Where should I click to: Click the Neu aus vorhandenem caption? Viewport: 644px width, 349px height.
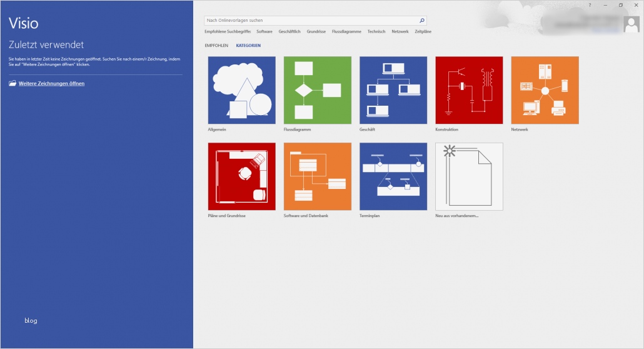pyautogui.click(x=456, y=215)
